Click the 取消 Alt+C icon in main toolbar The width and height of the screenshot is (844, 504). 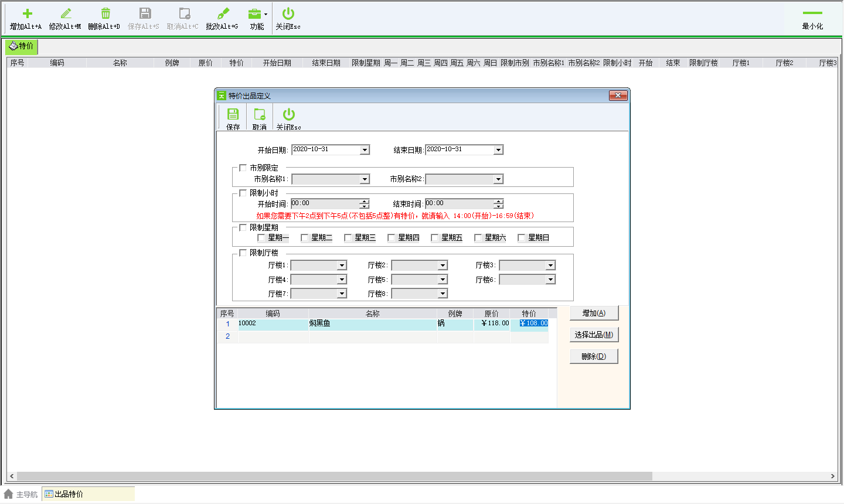[184, 13]
